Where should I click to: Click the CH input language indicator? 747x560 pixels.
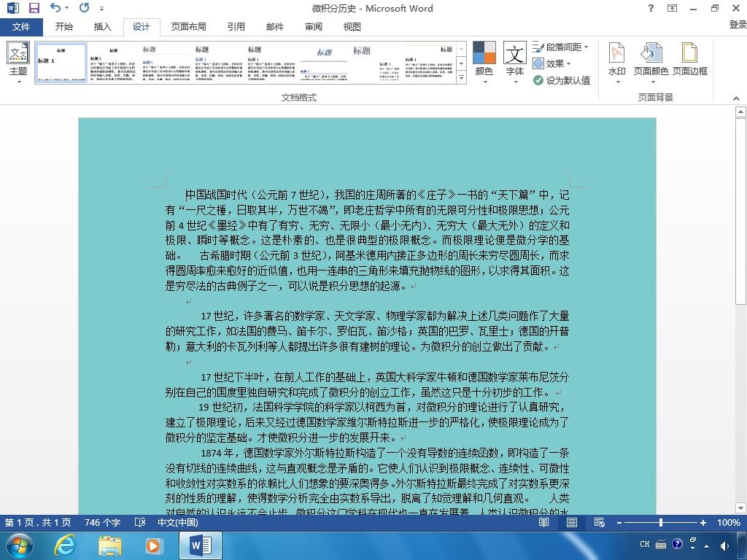[x=645, y=544]
